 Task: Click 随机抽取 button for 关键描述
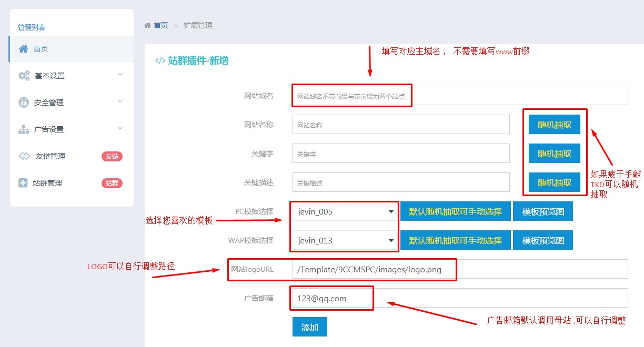555,182
